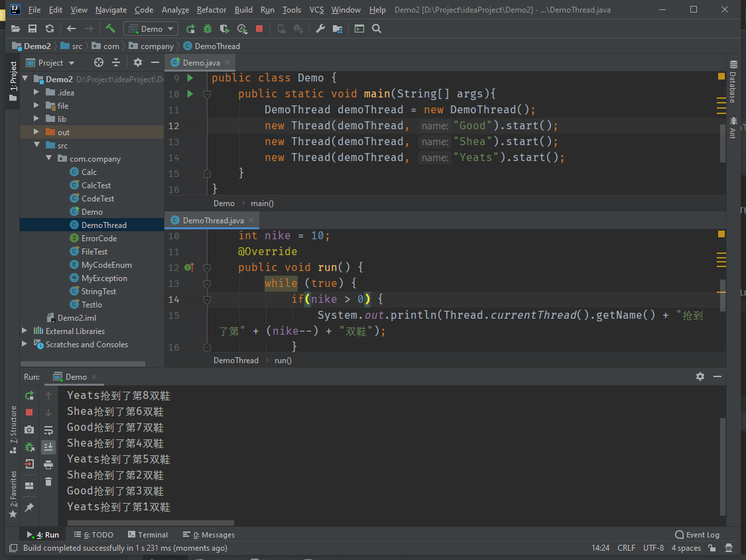Viewport: 746px width, 560px height.
Task: Dump threads camera icon
Action: pyautogui.click(x=29, y=429)
